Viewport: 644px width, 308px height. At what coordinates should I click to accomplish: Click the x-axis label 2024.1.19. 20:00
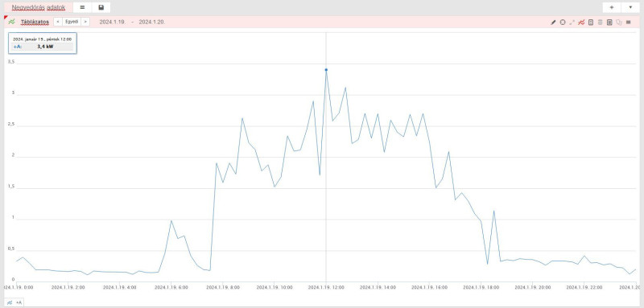[x=532, y=288]
